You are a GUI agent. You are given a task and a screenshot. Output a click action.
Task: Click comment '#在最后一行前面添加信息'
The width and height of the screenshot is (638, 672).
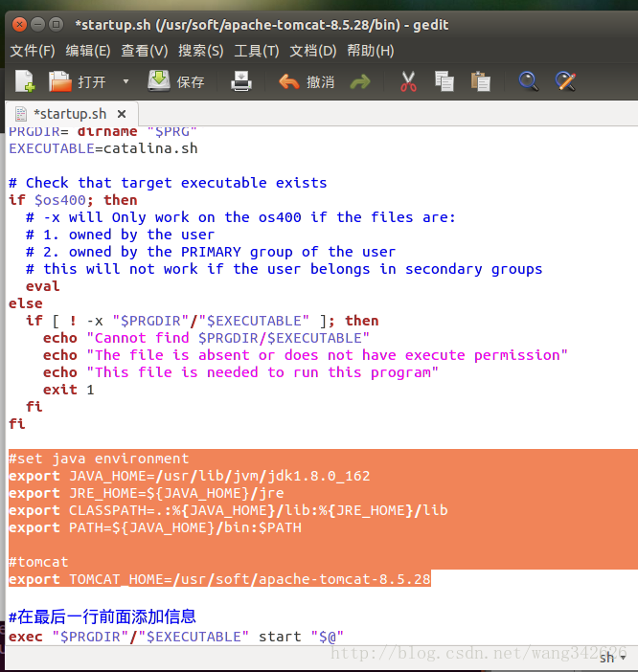coord(103,616)
